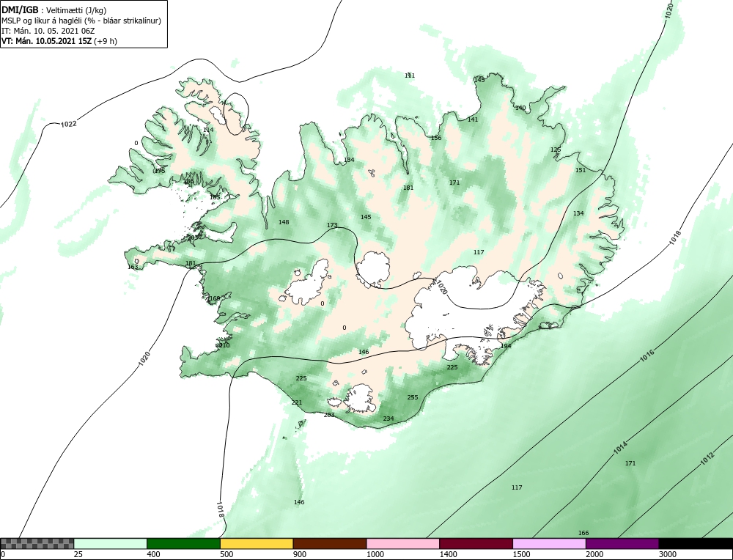Click the map value '166'
Viewport: 733px width, 560px height.
pyautogui.click(x=583, y=533)
